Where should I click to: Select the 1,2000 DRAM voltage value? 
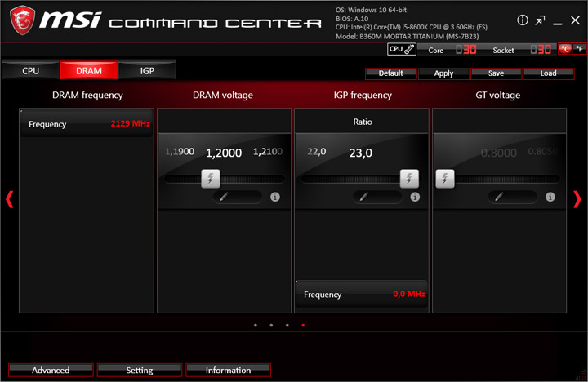point(224,153)
